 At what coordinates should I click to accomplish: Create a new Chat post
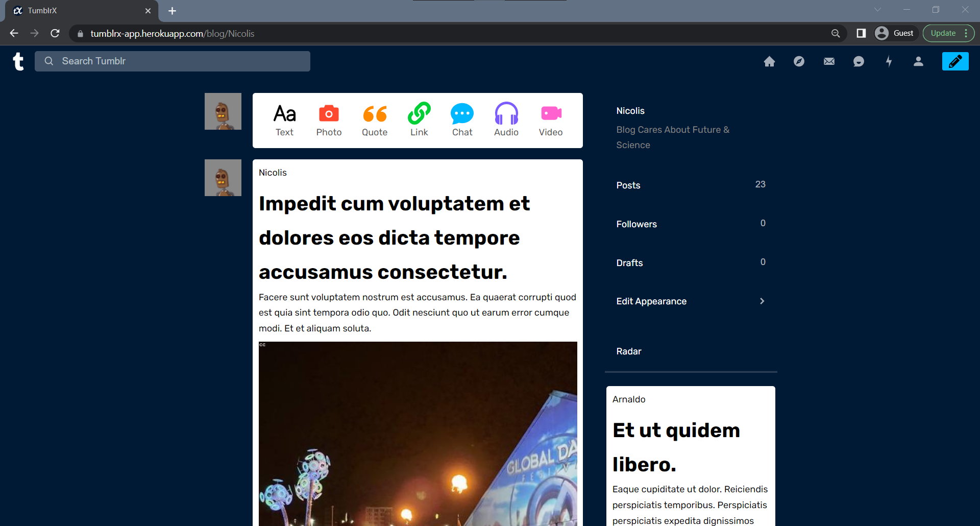pyautogui.click(x=462, y=121)
